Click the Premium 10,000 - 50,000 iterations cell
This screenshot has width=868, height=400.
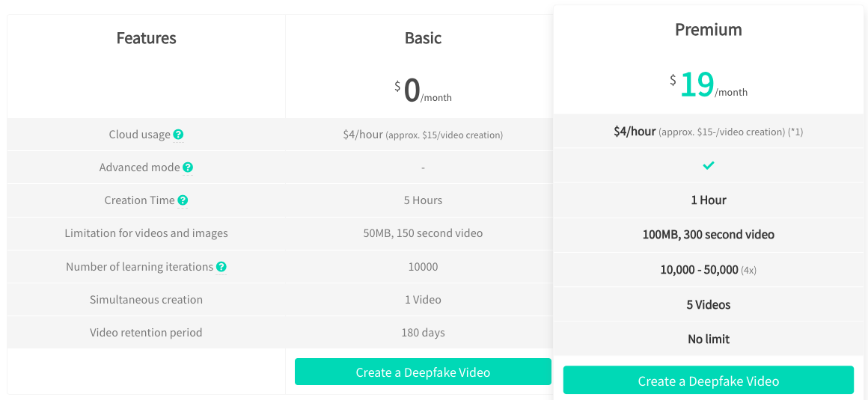point(708,269)
